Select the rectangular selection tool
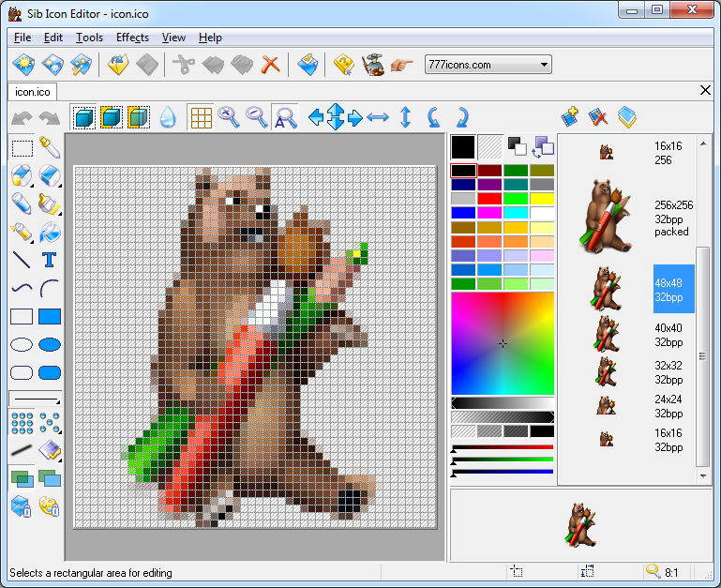 click(x=23, y=147)
